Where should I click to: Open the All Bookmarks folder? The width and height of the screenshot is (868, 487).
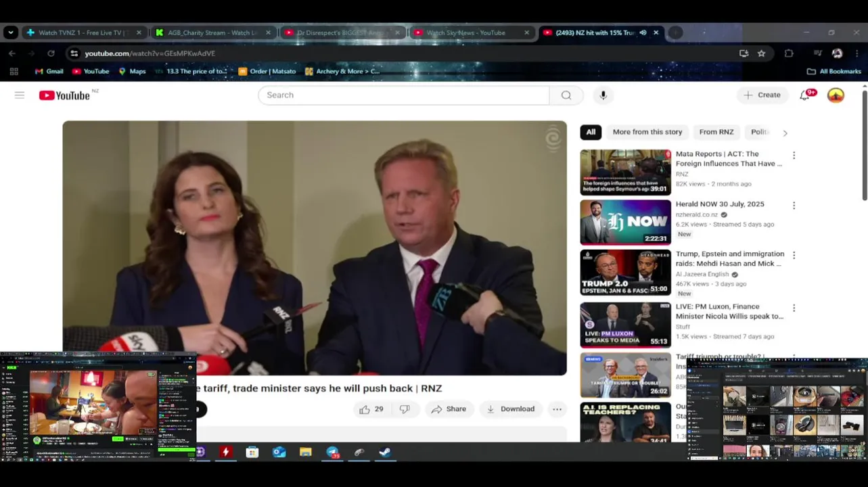tap(833, 71)
